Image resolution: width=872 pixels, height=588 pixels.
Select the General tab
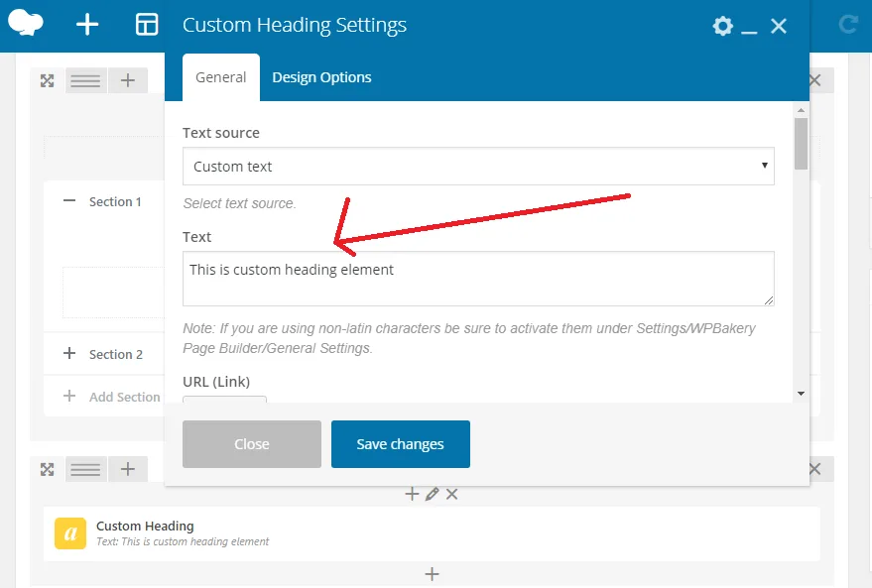220,77
